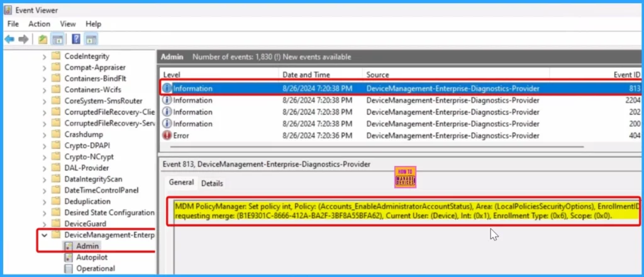The image size is (644, 277).
Task: Click the info icon of event 813
Action: pos(167,88)
